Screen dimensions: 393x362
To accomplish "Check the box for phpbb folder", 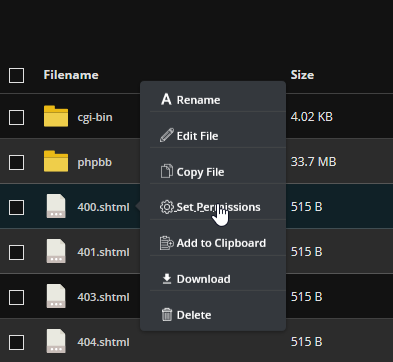I will 17,163.
